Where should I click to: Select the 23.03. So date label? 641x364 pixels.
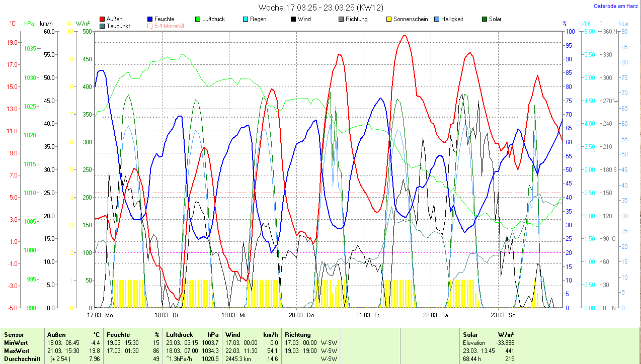point(505,315)
